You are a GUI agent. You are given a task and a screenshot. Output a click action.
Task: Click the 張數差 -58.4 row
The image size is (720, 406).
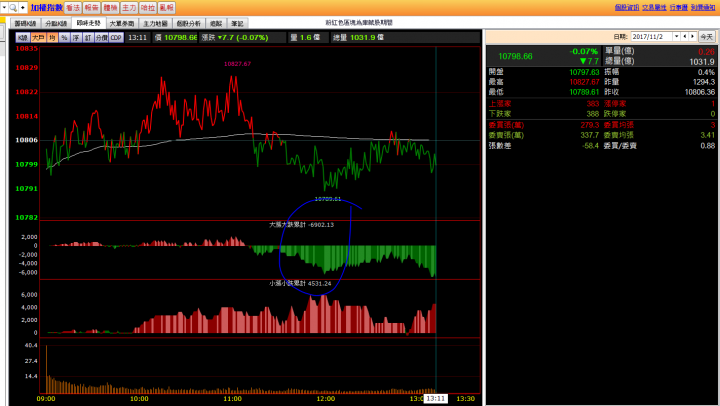pyautogui.click(x=544, y=146)
